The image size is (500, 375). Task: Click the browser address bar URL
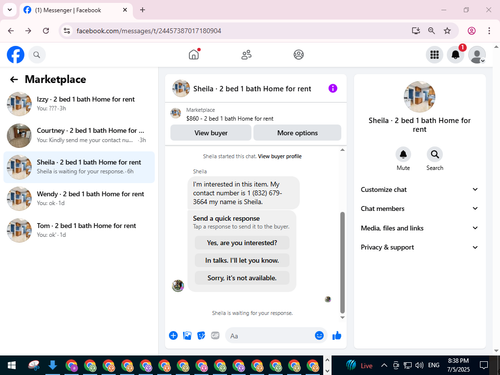[149, 31]
